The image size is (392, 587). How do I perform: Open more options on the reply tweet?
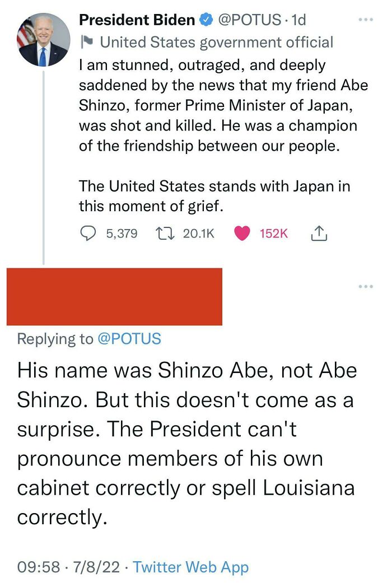click(x=366, y=287)
